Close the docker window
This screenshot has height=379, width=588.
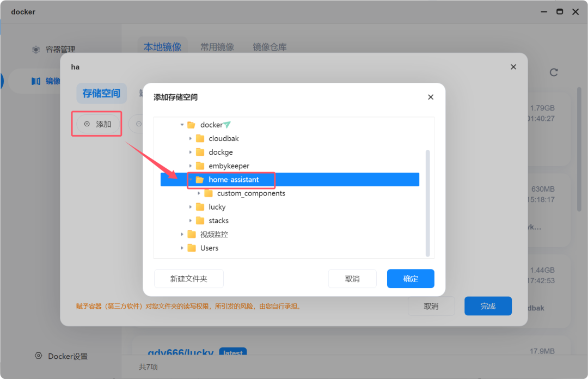(x=575, y=11)
